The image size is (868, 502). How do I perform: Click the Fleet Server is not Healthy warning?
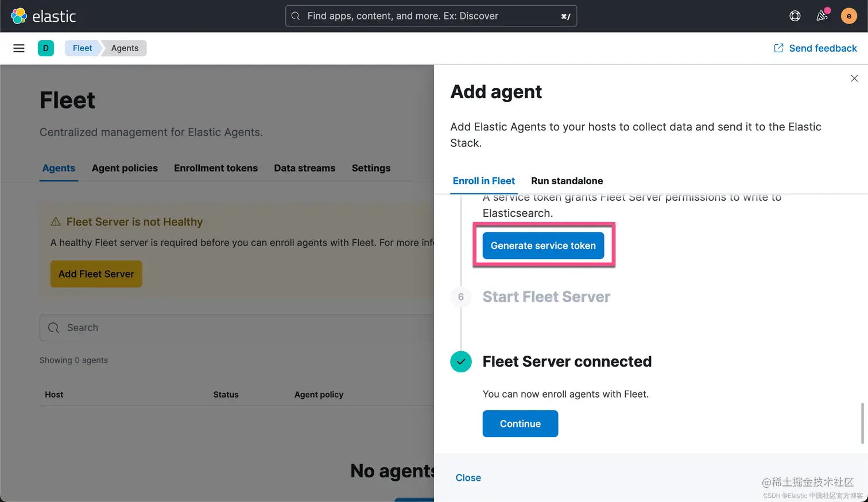click(134, 222)
